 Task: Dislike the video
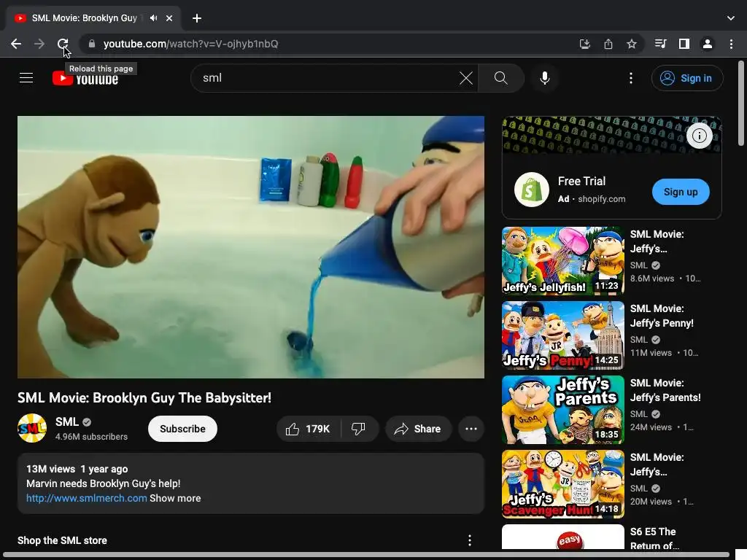359,429
